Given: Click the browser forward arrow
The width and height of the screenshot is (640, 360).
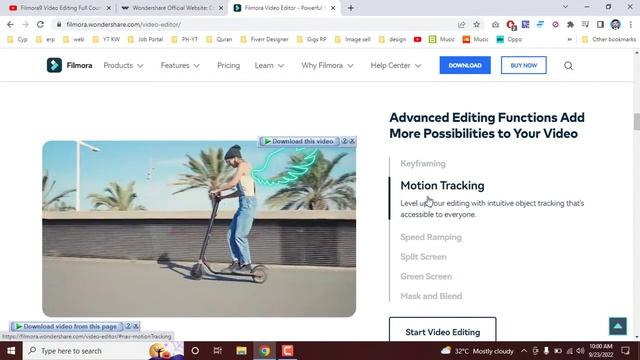Looking at the screenshot, I should pos(25,24).
